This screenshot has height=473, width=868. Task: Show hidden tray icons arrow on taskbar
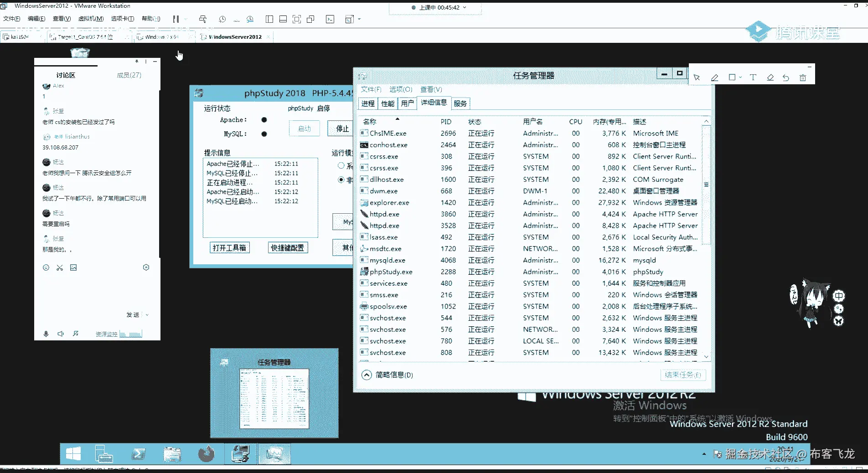click(x=704, y=454)
